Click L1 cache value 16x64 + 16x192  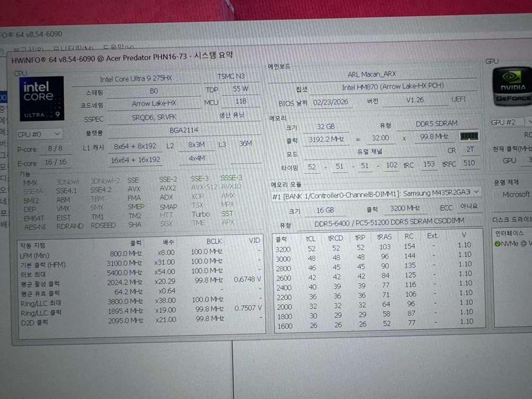[x=136, y=160]
